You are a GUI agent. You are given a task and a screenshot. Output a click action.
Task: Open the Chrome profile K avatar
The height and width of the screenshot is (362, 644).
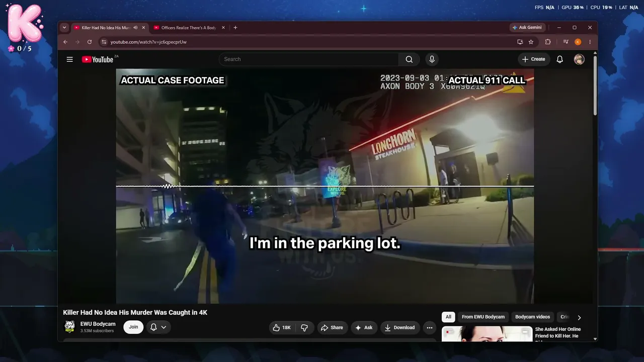tap(578, 42)
